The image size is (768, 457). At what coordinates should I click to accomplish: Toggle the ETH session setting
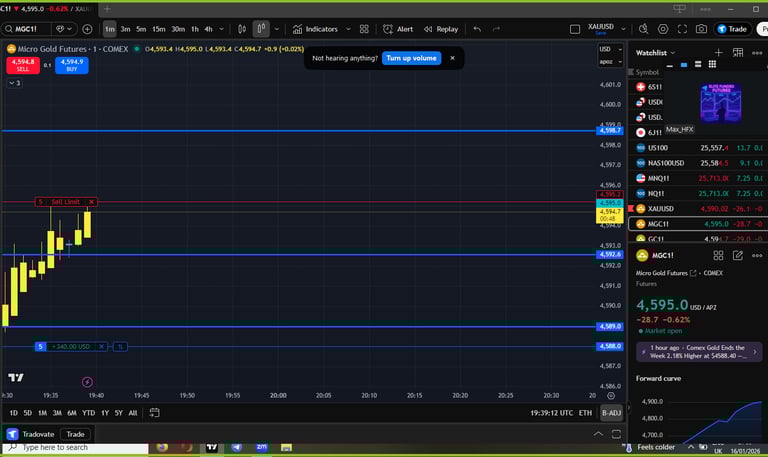(x=585, y=413)
